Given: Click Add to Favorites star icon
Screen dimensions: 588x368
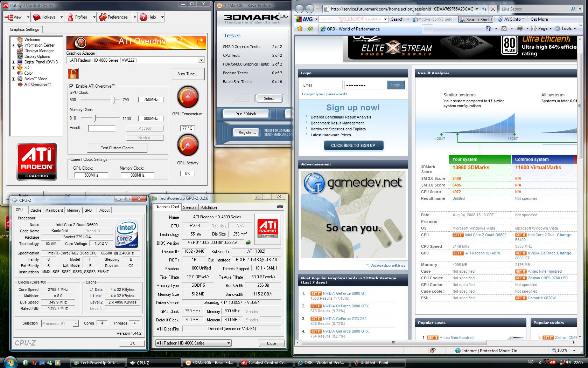Looking at the screenshot, I should pyautogui.click(x=310, y=29).
